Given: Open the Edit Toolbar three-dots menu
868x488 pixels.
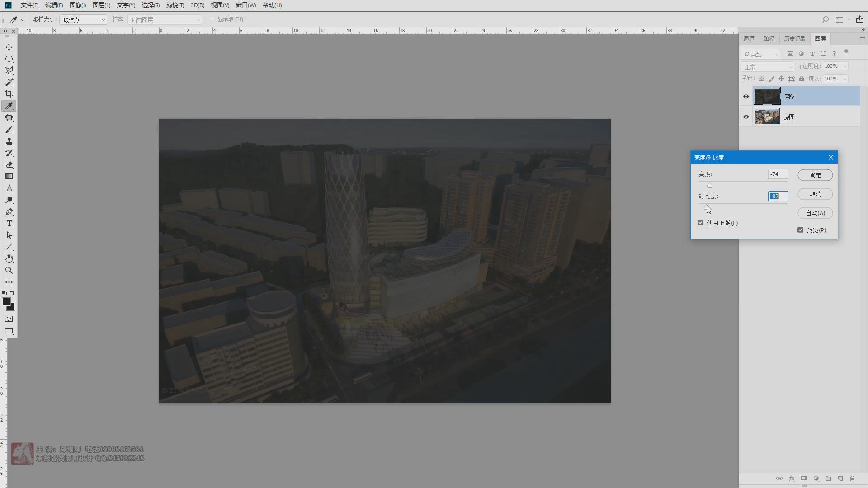Looking at the screenshot, I should click(9, 282).
